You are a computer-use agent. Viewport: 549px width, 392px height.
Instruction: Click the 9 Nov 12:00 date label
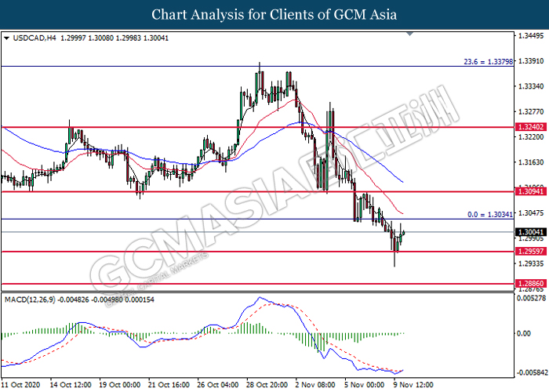coord(413,385)
